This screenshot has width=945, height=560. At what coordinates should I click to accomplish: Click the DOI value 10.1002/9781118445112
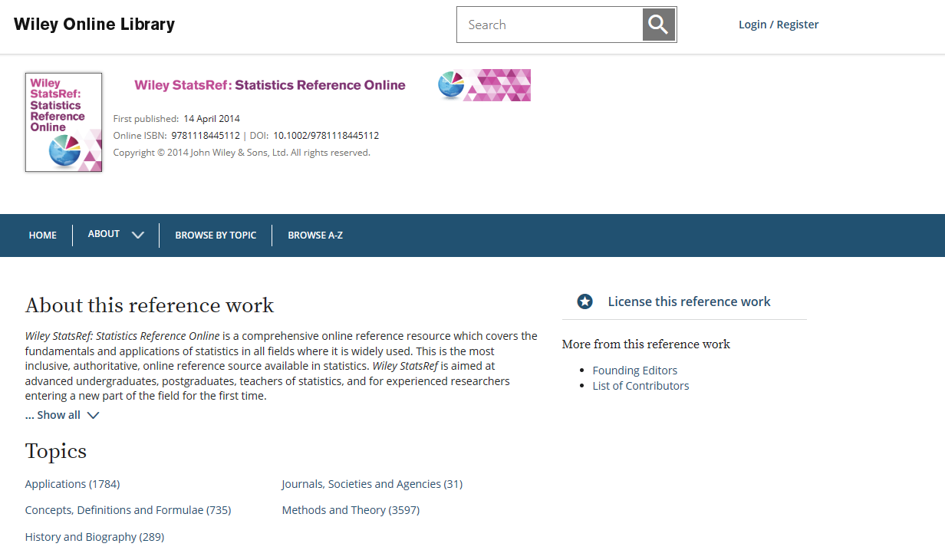pos(326,136)
